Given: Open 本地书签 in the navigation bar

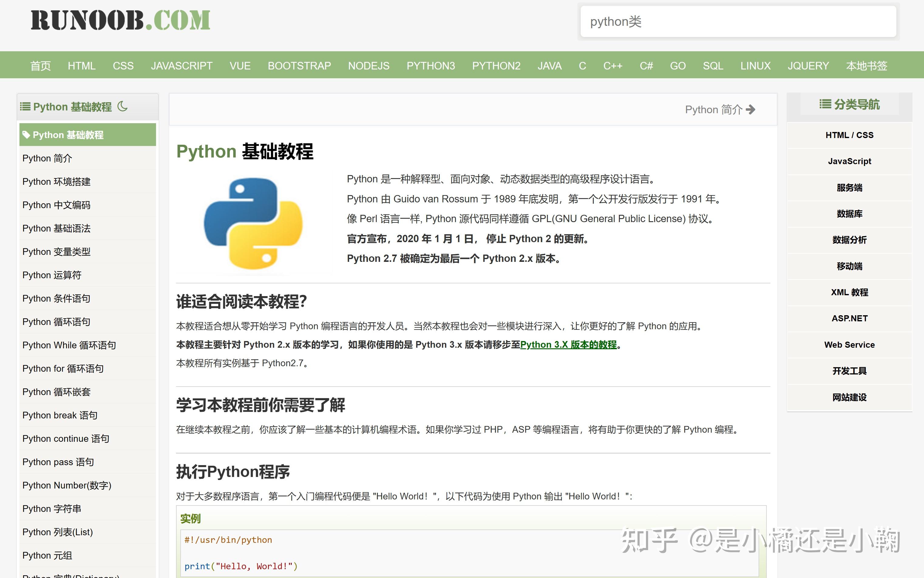Looking at the screenshot, I should (867, 66).
